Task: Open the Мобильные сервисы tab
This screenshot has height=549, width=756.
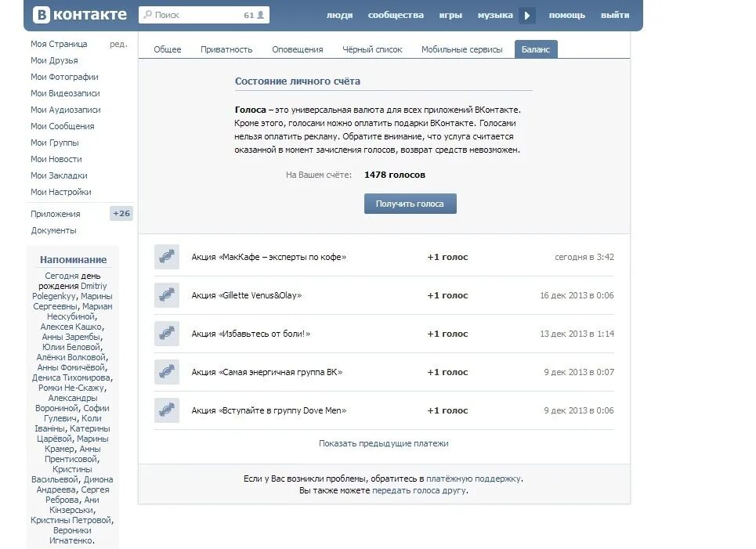Action: pos(462,49)
